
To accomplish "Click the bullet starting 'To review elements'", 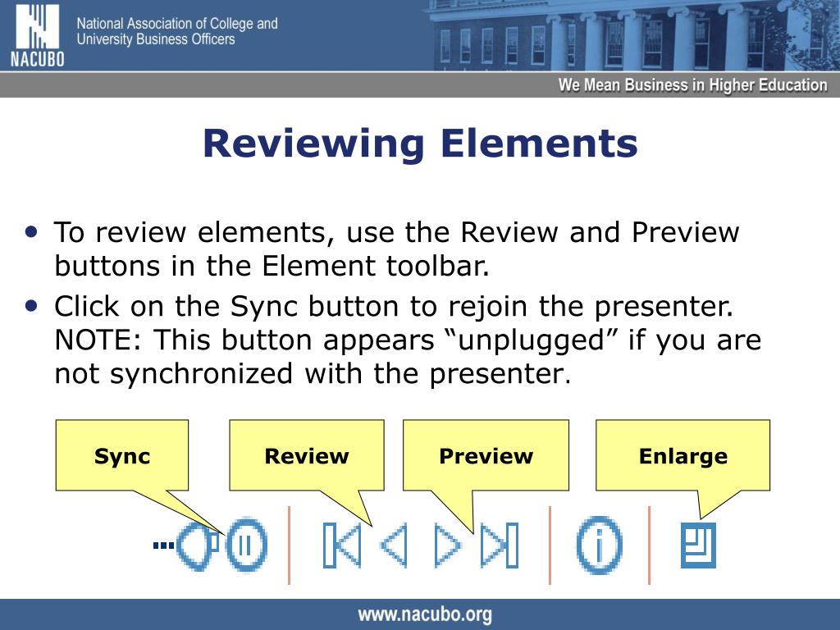I will tap(396, 249).
